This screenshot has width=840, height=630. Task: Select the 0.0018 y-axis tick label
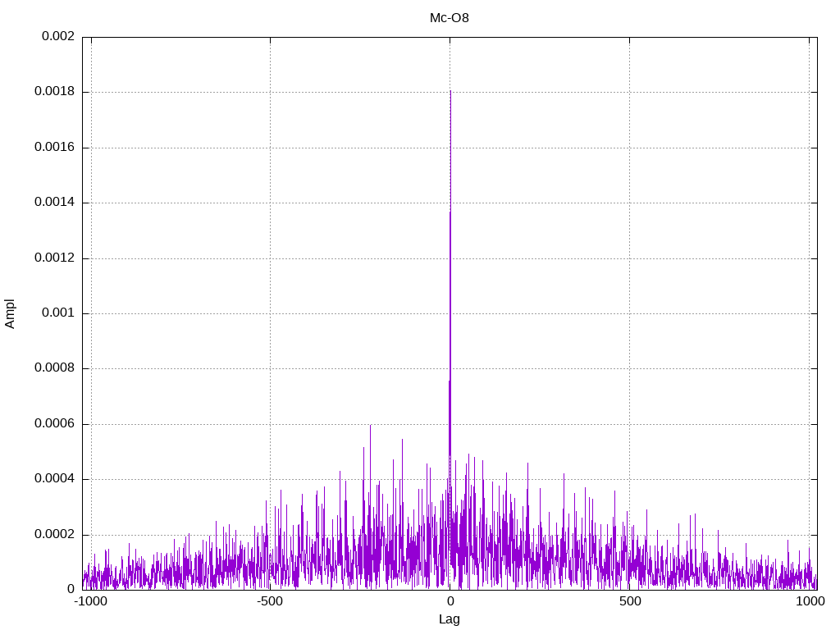pyautogui.click(x=54, y=92)
